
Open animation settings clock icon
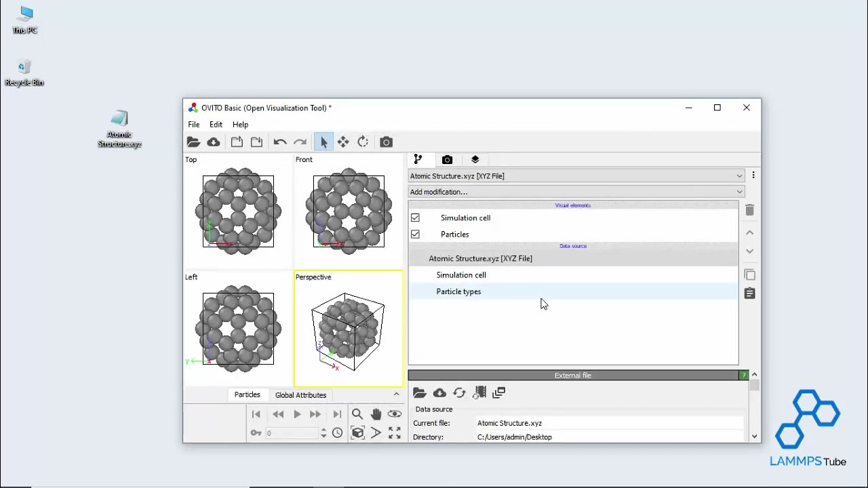coord(337,433)
